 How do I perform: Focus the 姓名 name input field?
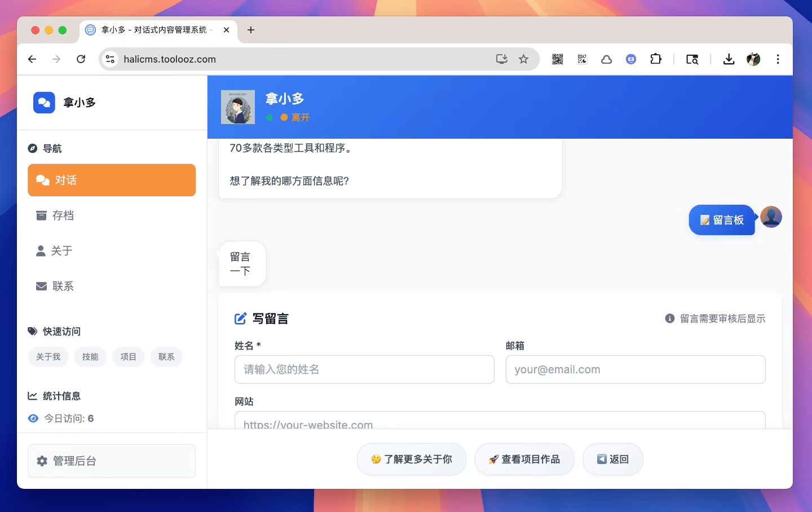(x=364, y=370)
